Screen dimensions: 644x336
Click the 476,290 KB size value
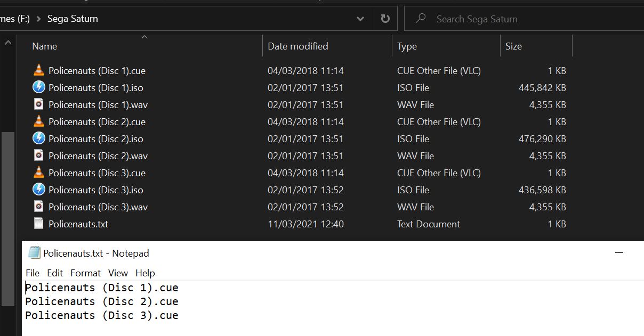click(x=542, y=138)
